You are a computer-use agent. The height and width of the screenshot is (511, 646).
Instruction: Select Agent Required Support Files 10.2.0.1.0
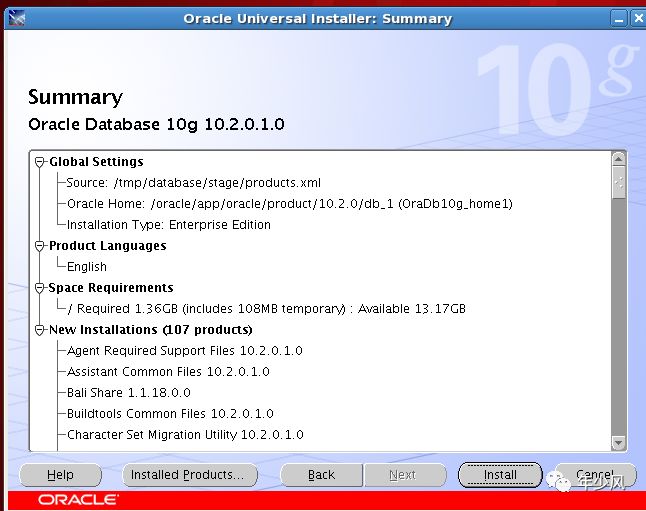[185, 351]
